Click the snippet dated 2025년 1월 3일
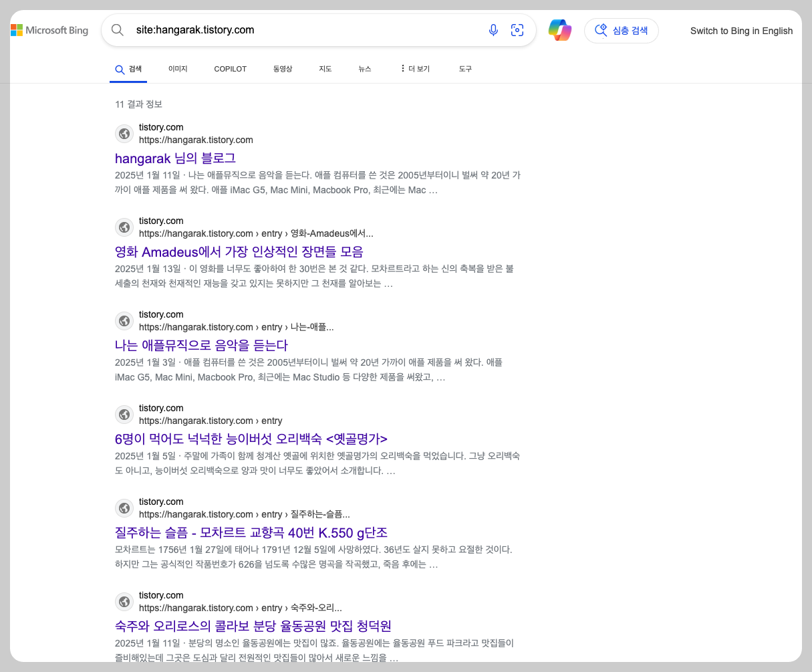This screenshot has height=672, width=812. [309, 370]
